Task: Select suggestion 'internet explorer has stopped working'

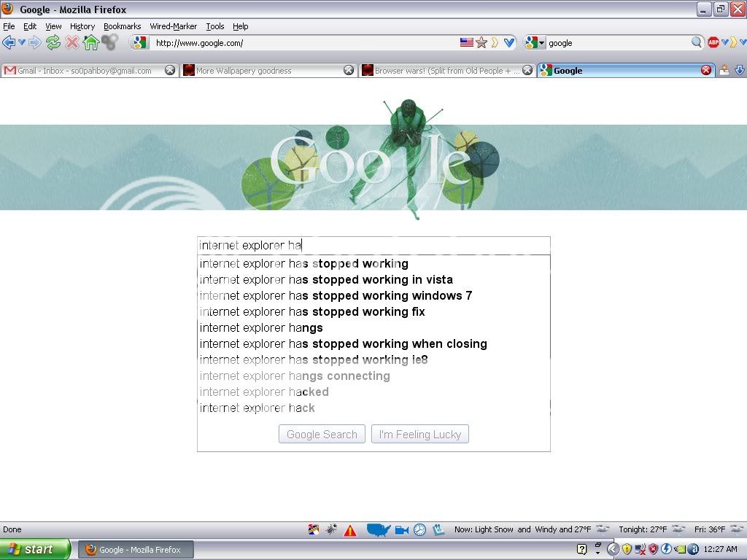Action: click(373, 263)
